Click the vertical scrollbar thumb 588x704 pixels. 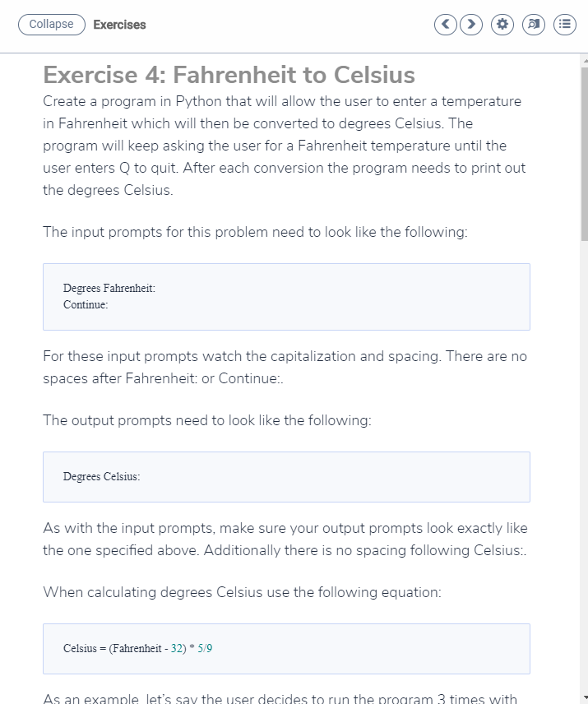click(585, 155)
